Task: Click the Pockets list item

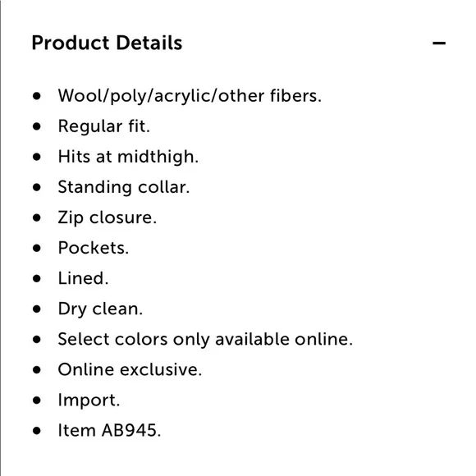Action: tap(94, 248)
